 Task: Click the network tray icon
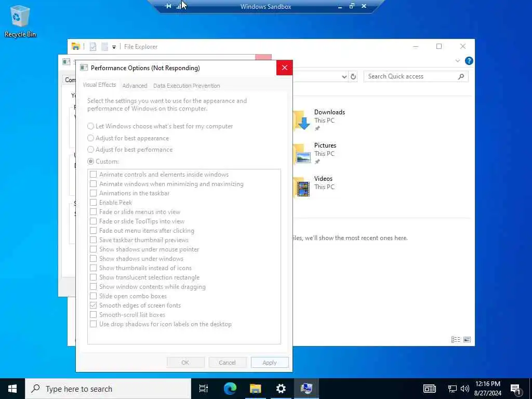(x=452, y=389)
